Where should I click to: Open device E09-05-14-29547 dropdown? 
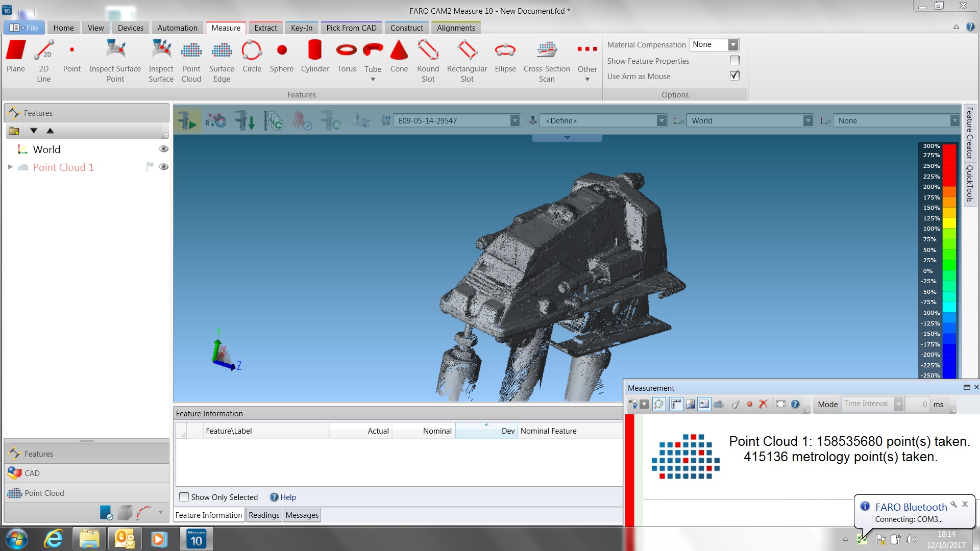[x=515, y=121]
